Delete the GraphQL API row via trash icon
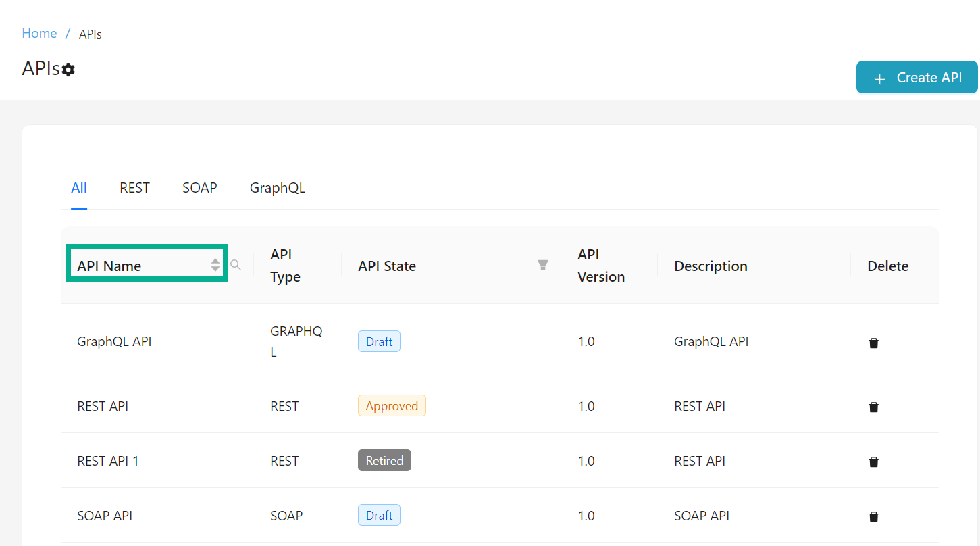Image resolution: width=980 pixels, height=546 pixels. coord(873,343)
